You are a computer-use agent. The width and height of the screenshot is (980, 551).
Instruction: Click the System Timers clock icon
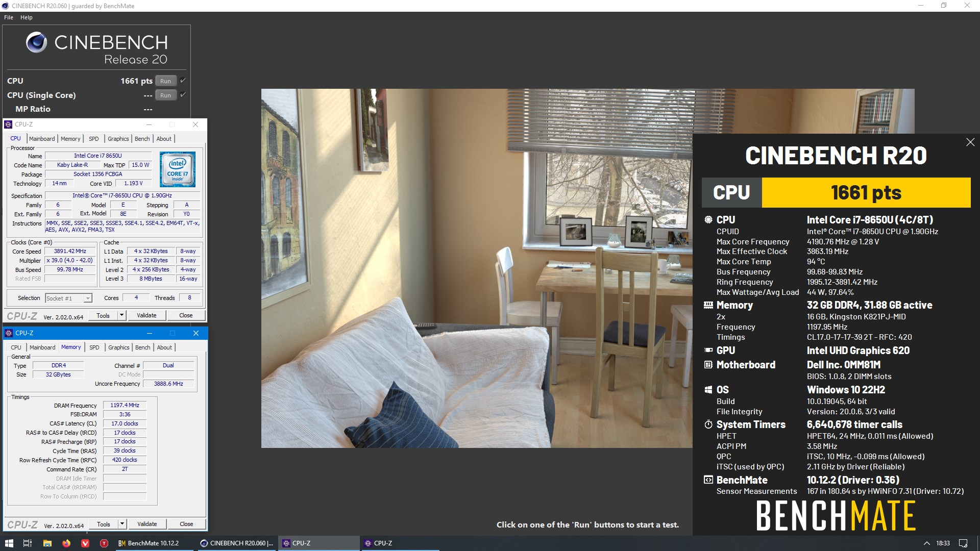click(x=708, y=424)
